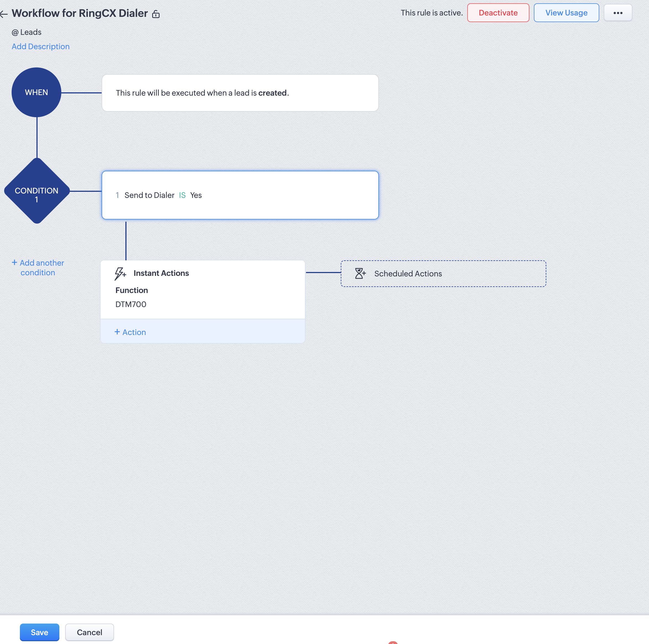Viewport: 649px width, 644px height.
Task: Select the WHEN circle node
Action: tap(36, 92)
